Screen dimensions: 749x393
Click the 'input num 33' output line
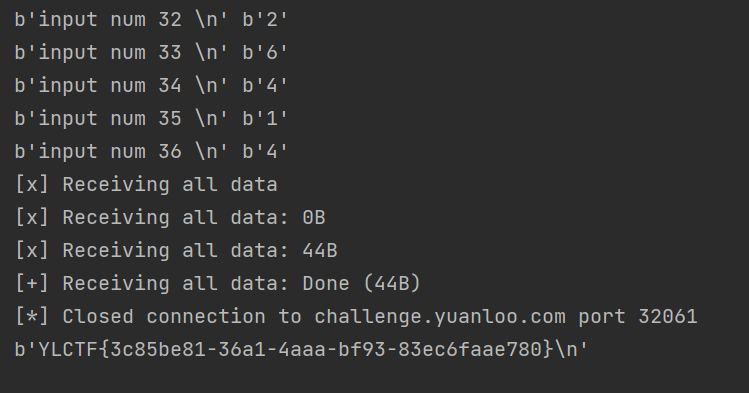[151, 53]
